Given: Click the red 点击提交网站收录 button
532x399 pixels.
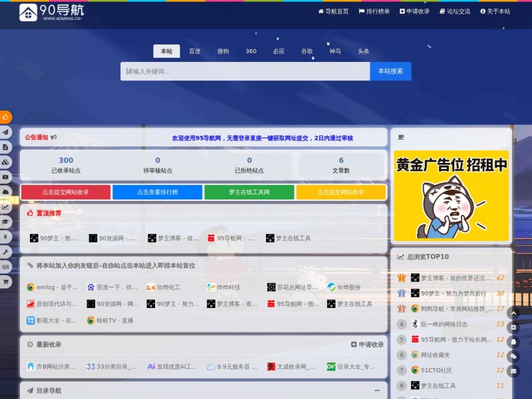Looking at the screenshot, I should pos(65,192).
